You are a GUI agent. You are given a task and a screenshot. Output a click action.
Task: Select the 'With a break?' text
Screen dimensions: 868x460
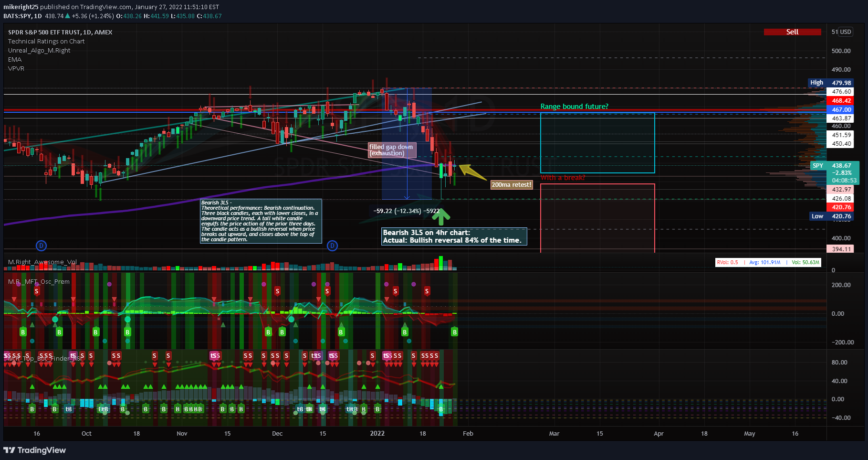(x=563, y=178)
